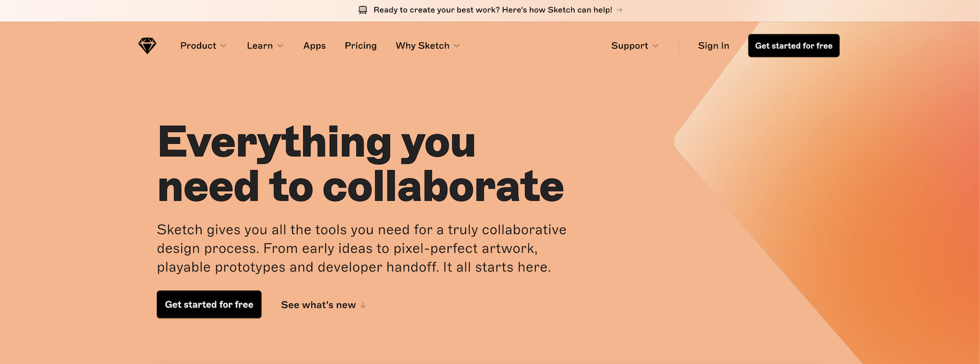This screenshot has height=364, width=980.
Task: Open the Ready to create your best work banner link
Action: point(493,10)
